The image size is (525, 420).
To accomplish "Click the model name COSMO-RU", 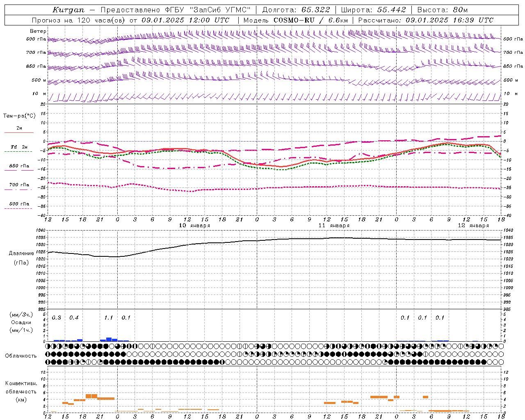I will pyautogui.click(x=294, y=20).
